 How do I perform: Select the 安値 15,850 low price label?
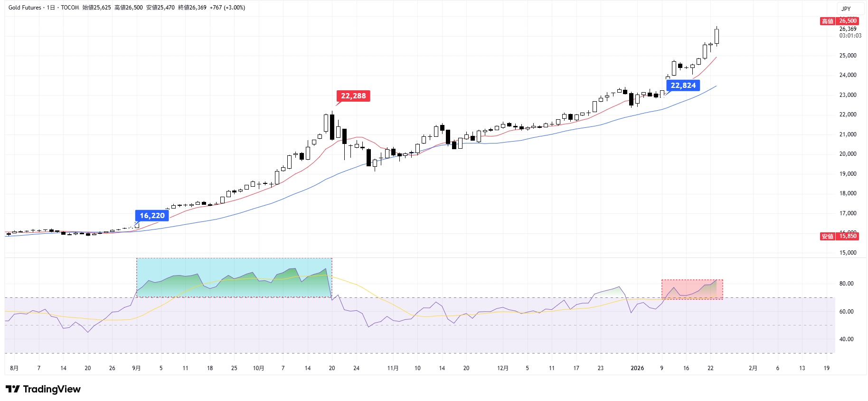coord(839,236)
